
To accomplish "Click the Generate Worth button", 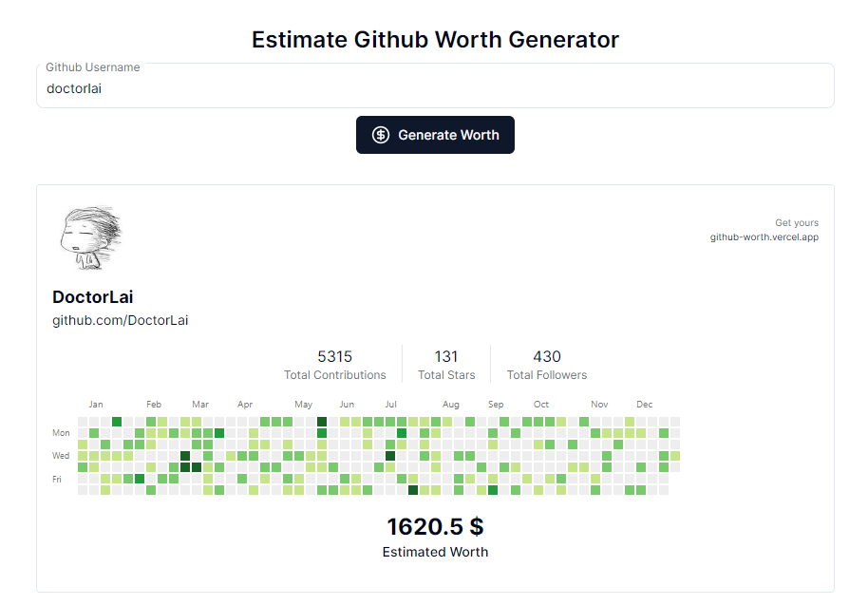I will click(435, 135).
